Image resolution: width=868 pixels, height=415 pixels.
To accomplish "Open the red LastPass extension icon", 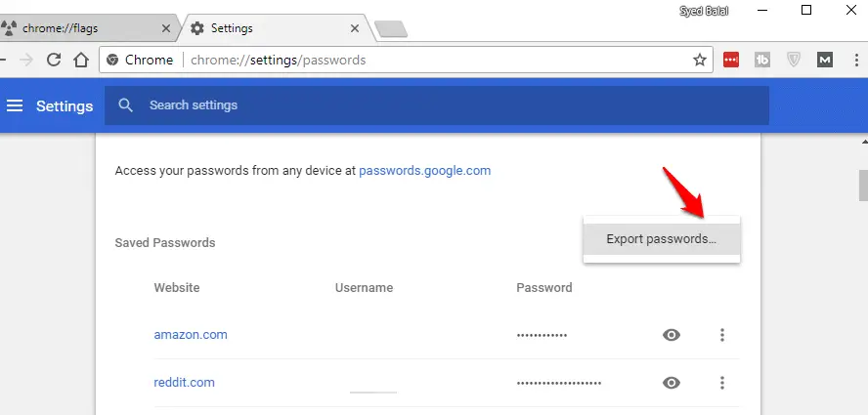I will click(x=731, y=60).
